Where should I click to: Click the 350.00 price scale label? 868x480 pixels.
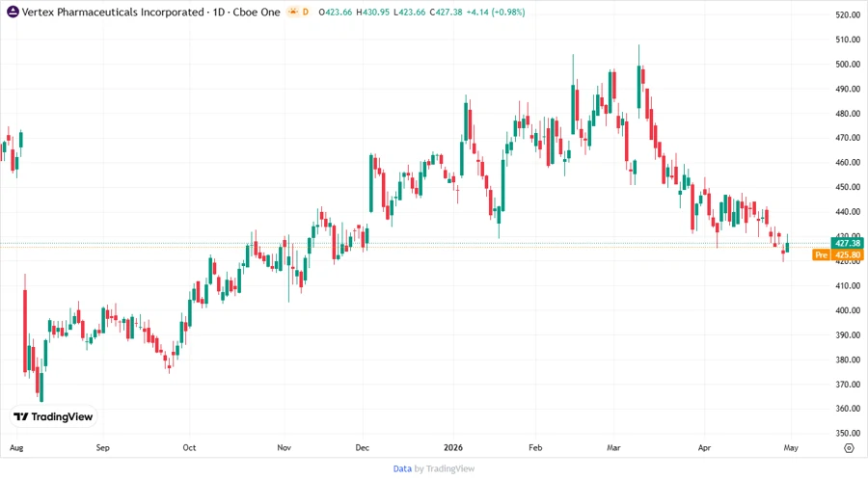pyautogui.click(x=848, y=433)
